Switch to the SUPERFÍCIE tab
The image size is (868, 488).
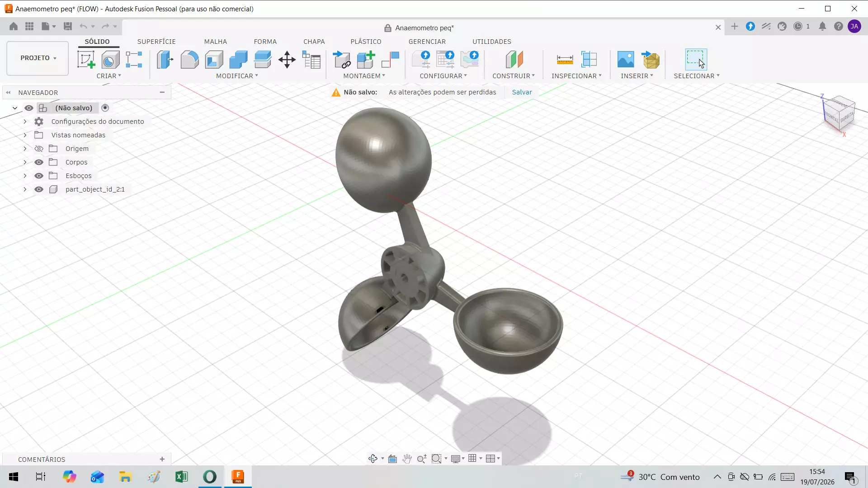[x=156, y=42]
